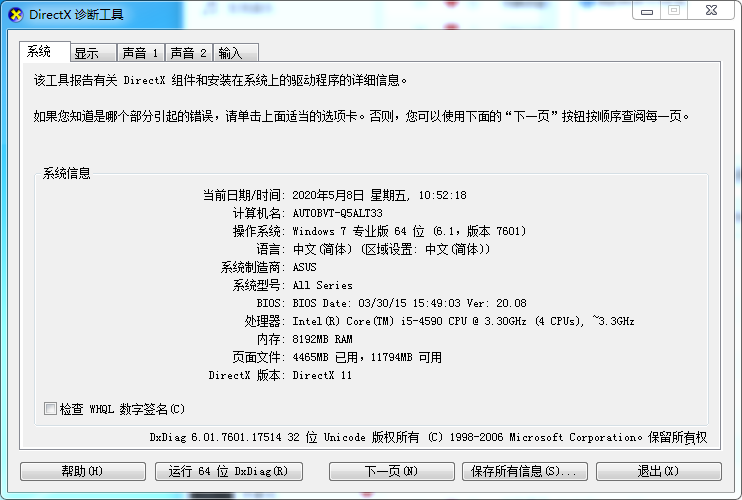Click the DirectX diagnostic tool title bar icon
This screenshot has height=500, width=742.
pos(16,15)
